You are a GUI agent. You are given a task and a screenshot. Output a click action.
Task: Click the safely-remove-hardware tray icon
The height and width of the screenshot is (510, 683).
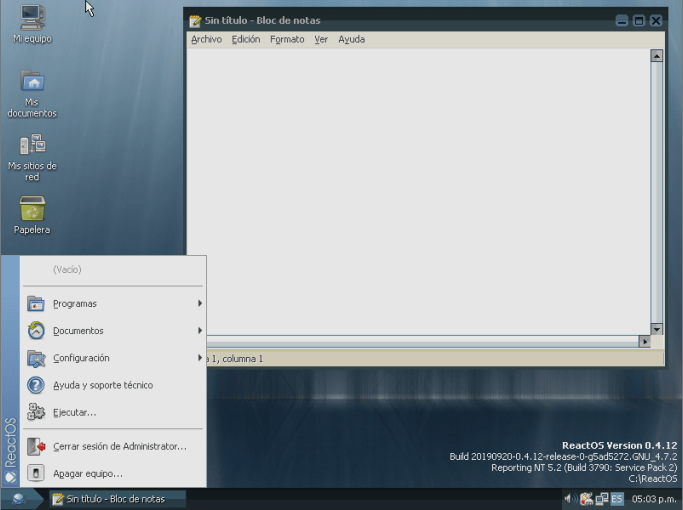tap(586, 499)
